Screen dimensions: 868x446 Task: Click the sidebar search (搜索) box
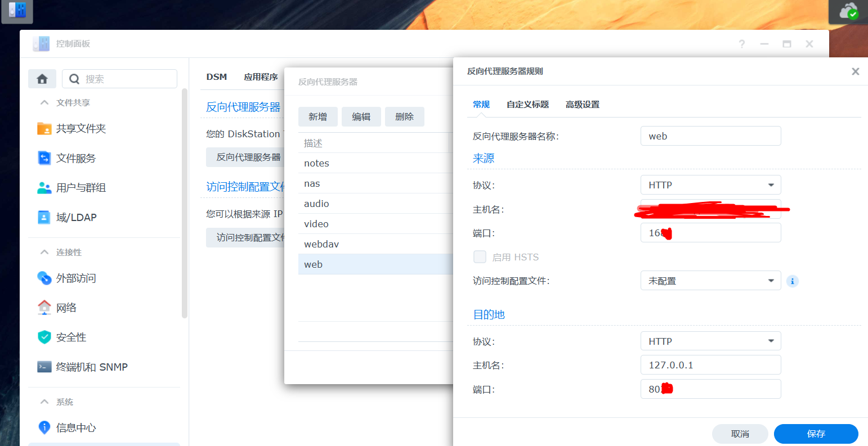[x=120, y=79]
